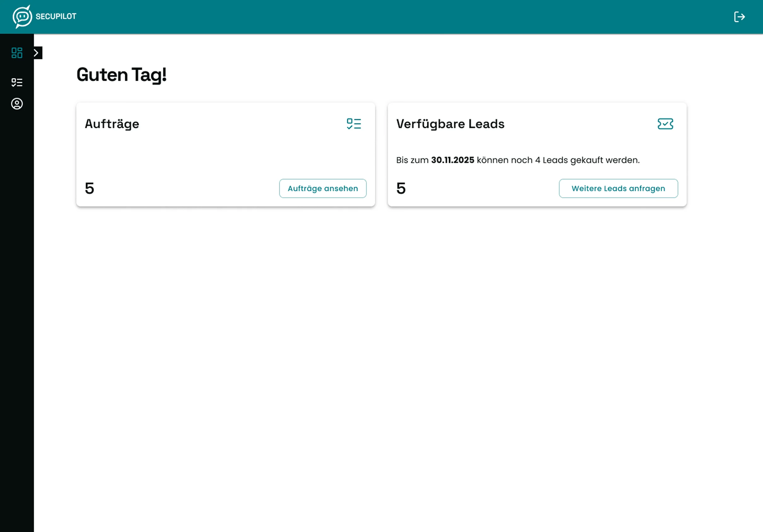Click the Weitere Leads anfragen button

click(618, 188)
